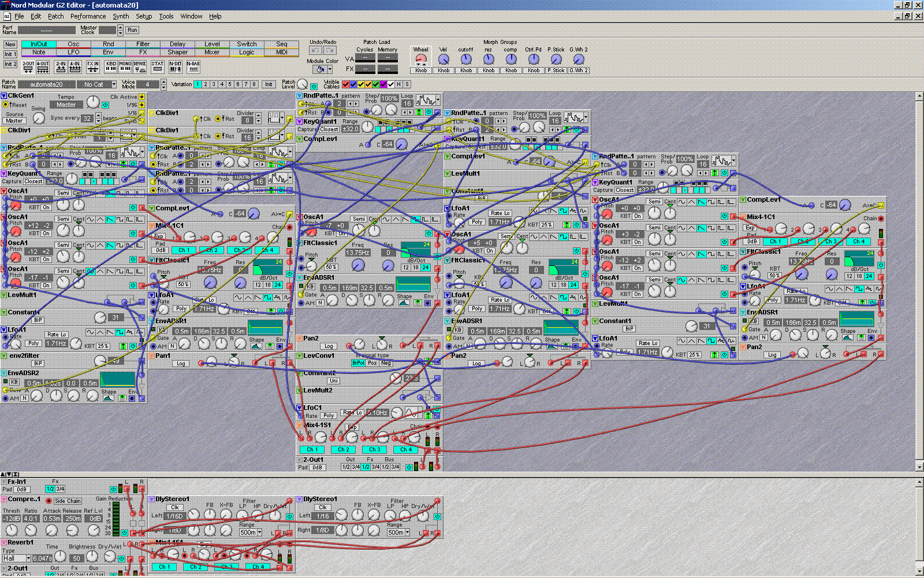Click the Init 2 button
This screenshot has width=924, height=578.
(x=10, y=64)
